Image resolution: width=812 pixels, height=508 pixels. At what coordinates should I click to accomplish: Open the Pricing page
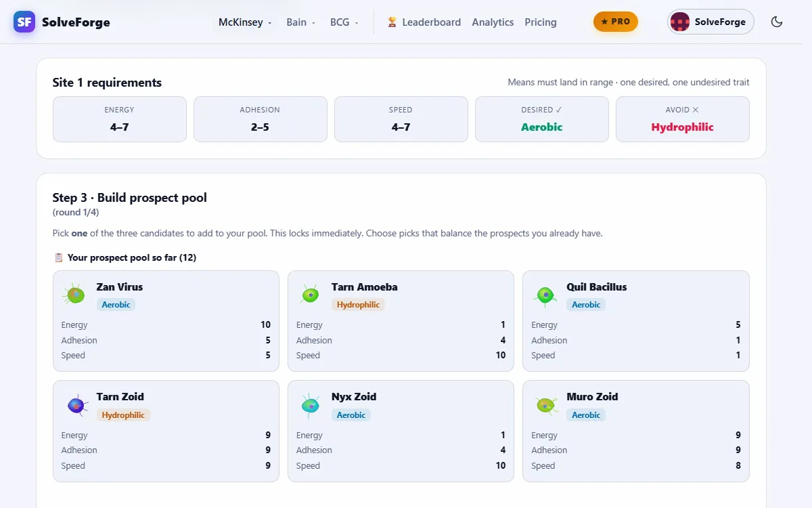tap(541, 22)
